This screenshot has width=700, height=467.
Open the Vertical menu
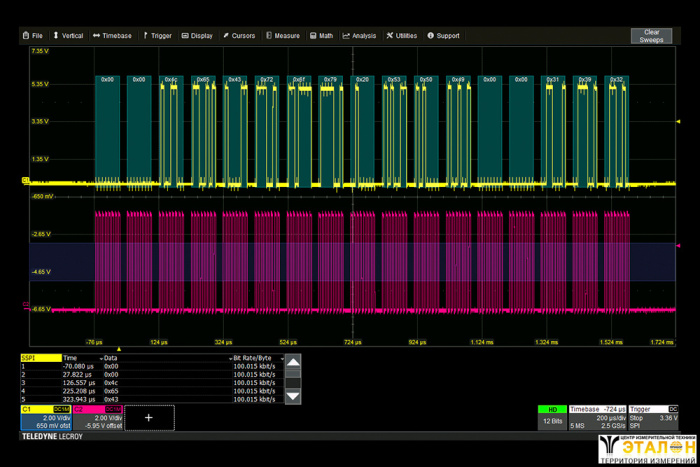tap(67, 35)
